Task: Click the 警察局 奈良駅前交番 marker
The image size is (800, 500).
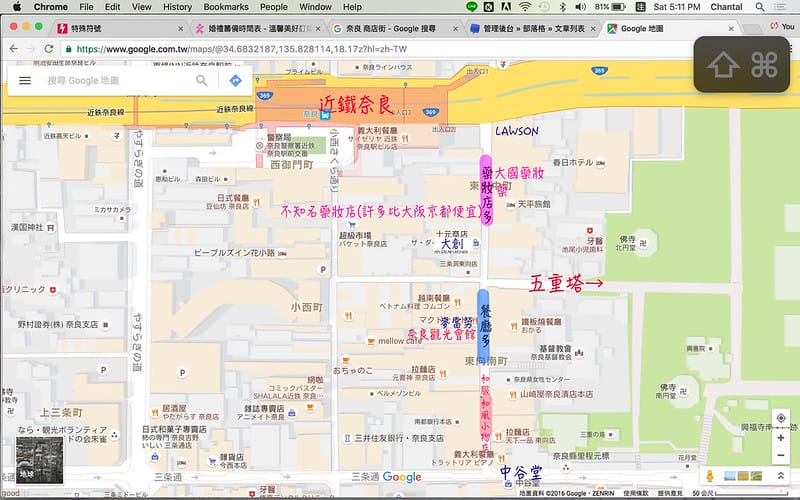Action: [260, 145]
